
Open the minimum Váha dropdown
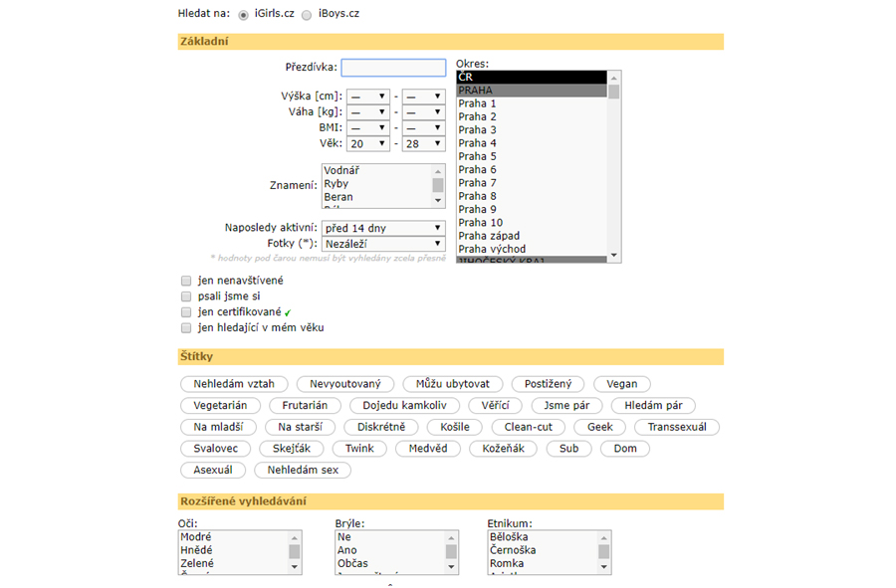[368, 112]
